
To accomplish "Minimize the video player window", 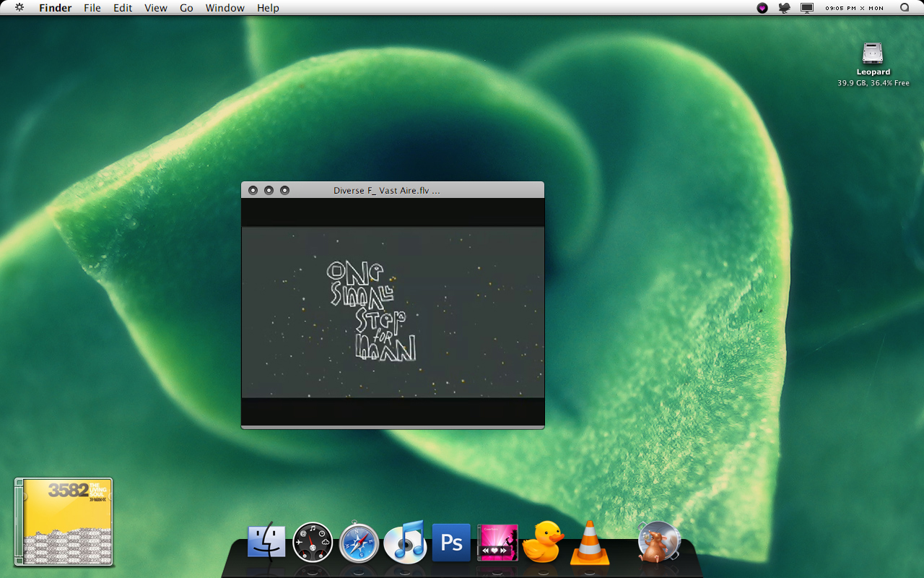I will [269, 190].
